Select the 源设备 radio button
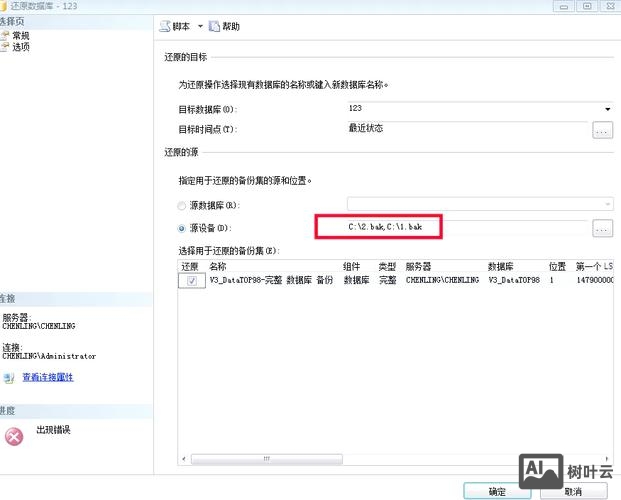 pos(181,228)
